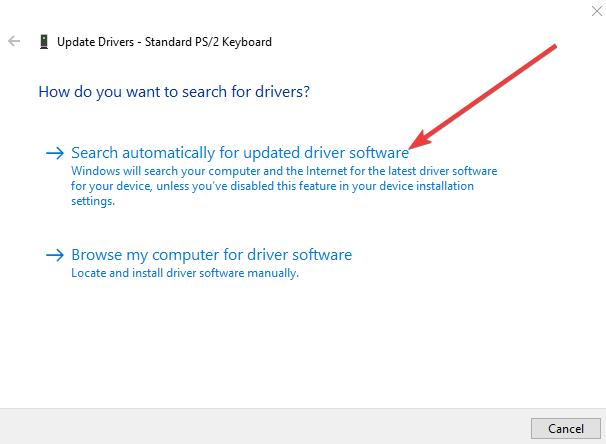Click the title Update Drivers - Standard PS/2 Keyboard
The width and height of the screenshot is (606, 444).
tap(164, 42)
